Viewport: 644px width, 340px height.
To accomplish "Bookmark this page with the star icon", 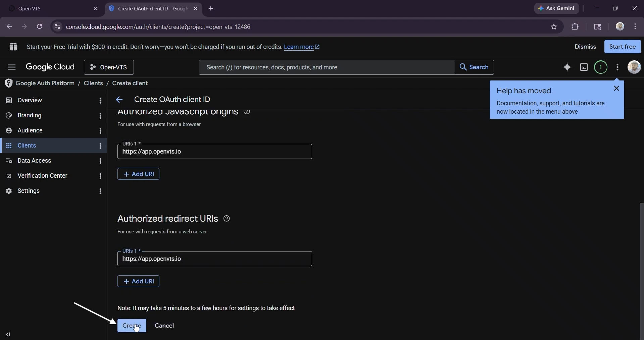I will click(554, 27).
